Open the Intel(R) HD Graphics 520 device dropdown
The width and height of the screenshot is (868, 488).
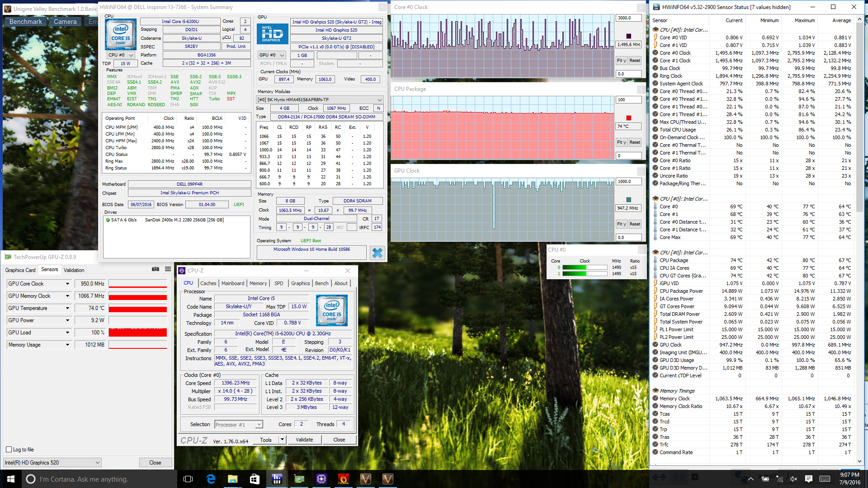coord(52,463)
